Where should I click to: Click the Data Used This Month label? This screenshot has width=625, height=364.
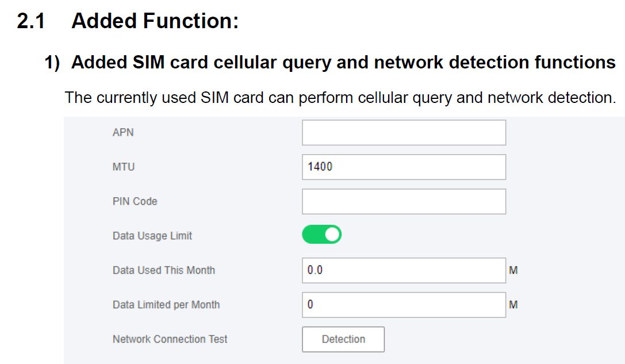(164, 270)
